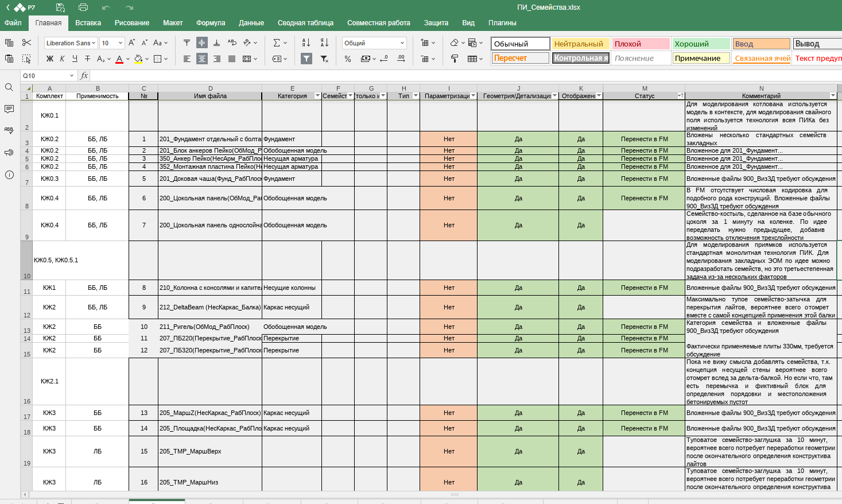This screenshot has height=504, width=842.
Task: Toggle center horizontal alignment
Action: pos(202,59)
